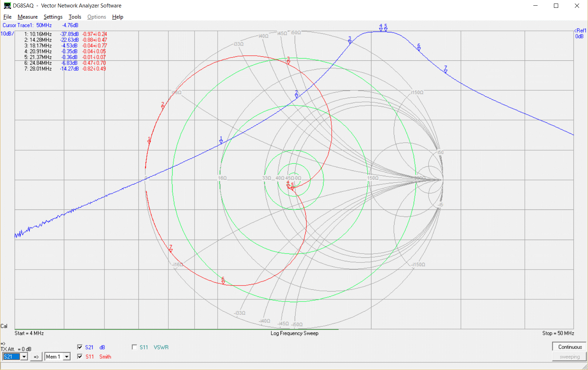
Task: Click the sweeping status button
Action: (570, 357)
